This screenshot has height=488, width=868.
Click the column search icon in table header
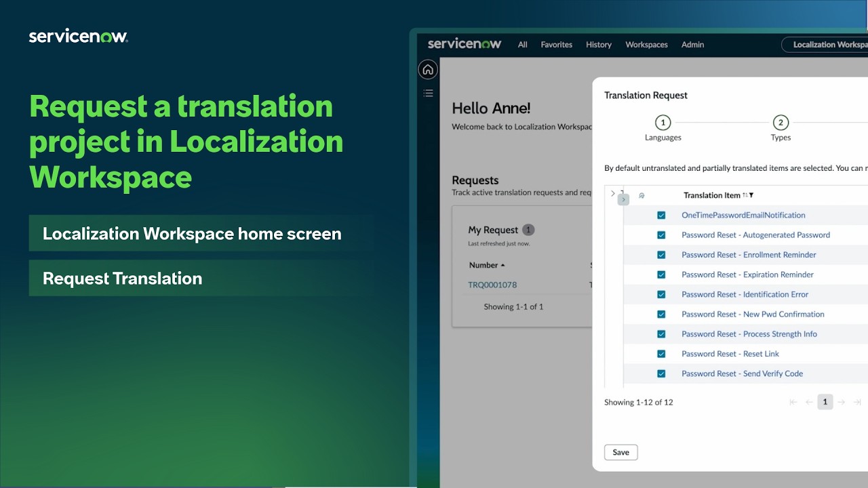(x=642, y=196)
